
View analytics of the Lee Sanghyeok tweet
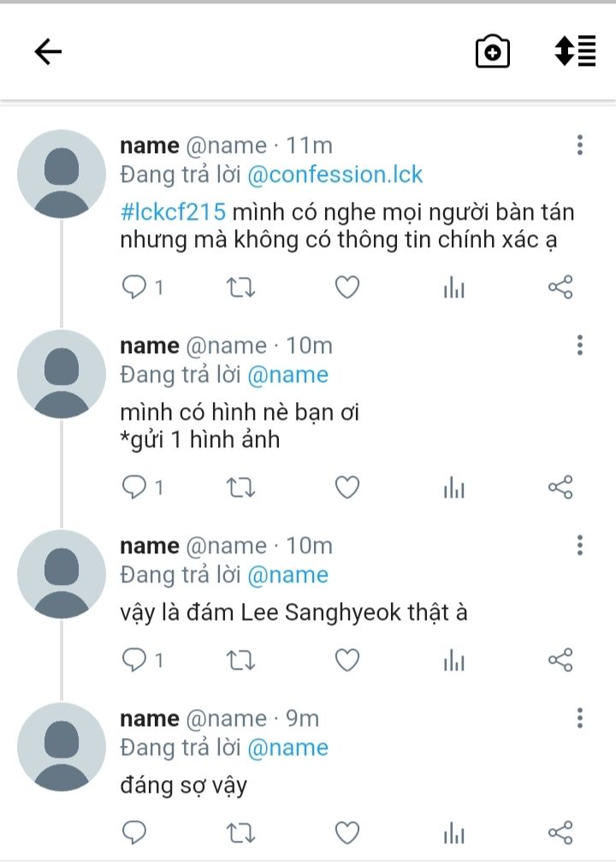pos(453,660)
